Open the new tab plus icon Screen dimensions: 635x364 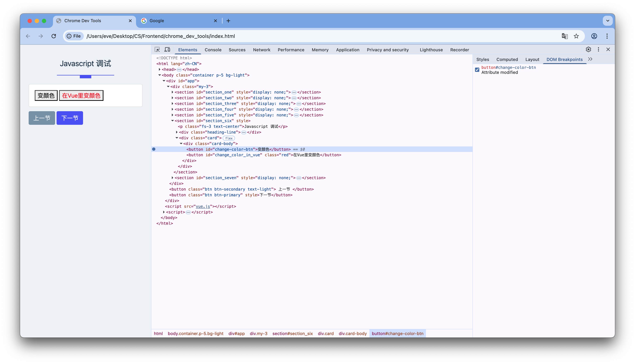tap(228, 21)
